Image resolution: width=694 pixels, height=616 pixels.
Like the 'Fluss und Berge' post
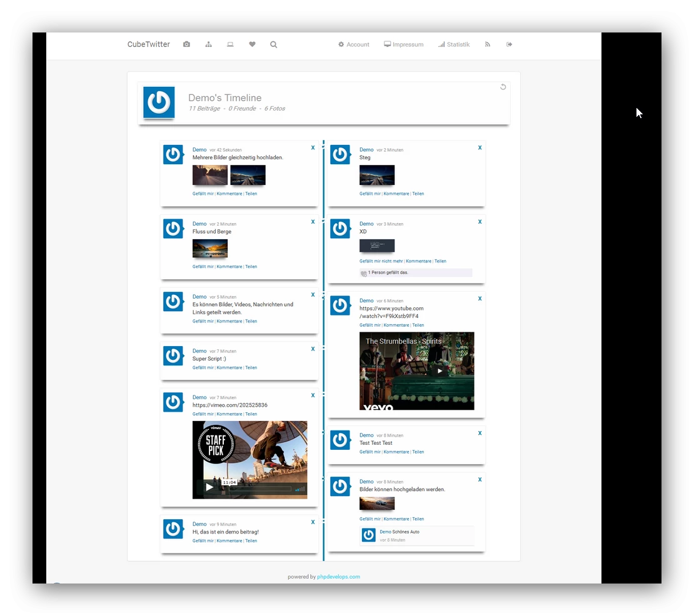click(203, 267)
